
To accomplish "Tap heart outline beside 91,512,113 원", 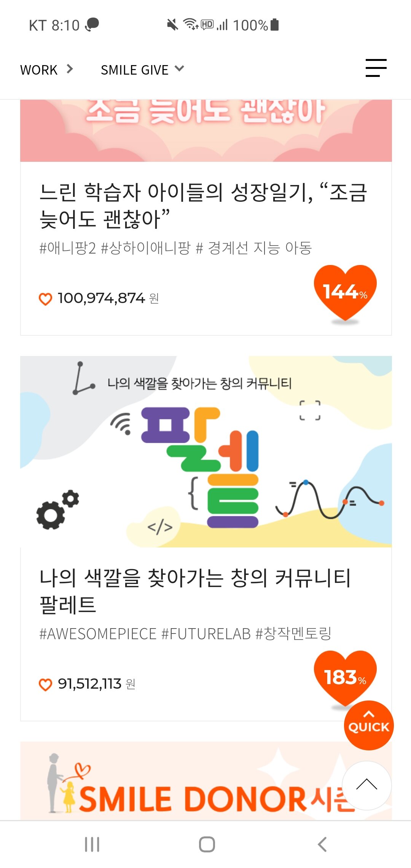I will [45, 685].
